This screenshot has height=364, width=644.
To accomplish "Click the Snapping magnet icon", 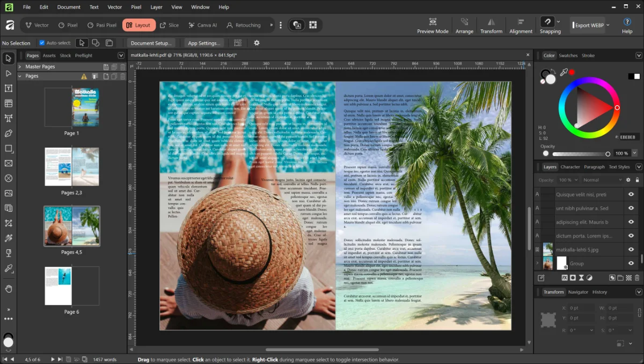I will coord(547,22).
